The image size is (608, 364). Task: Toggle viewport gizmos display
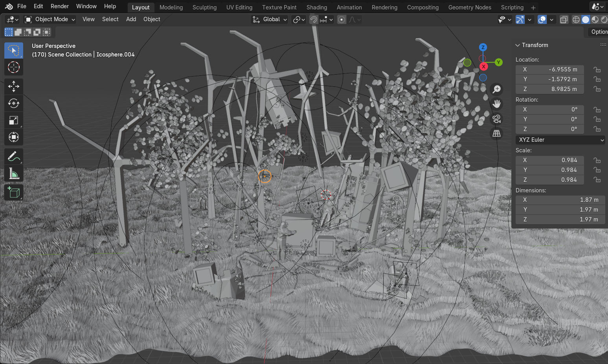520,20
